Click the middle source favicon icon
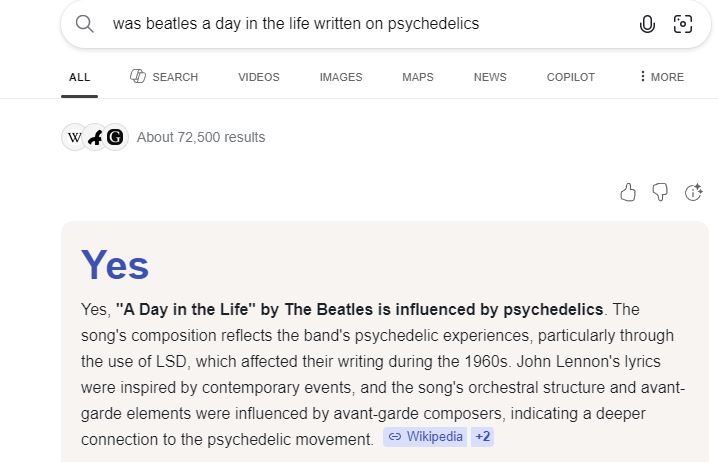Viewport: 718px width, 462px height. click(x=95, y=137)
